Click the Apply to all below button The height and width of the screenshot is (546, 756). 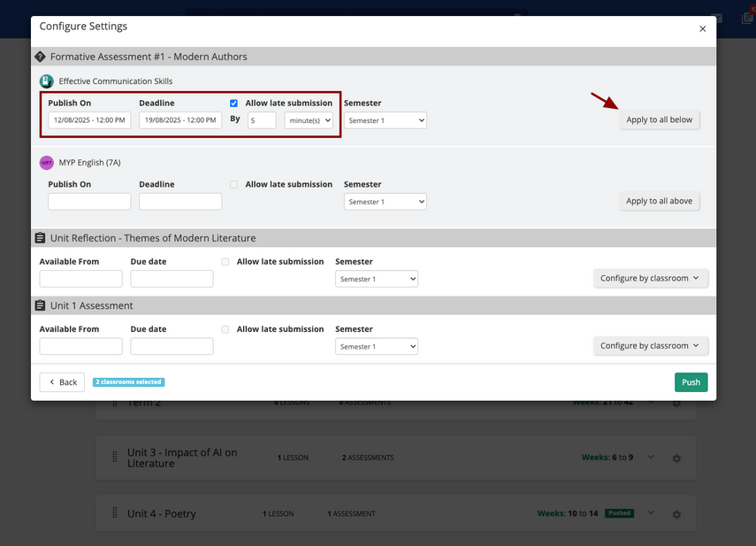tap(659, 119)
